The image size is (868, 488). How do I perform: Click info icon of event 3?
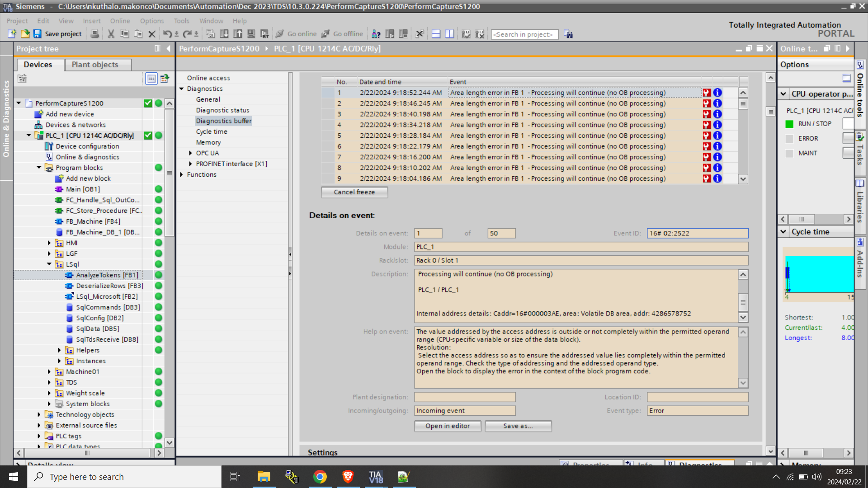(717, 114)
